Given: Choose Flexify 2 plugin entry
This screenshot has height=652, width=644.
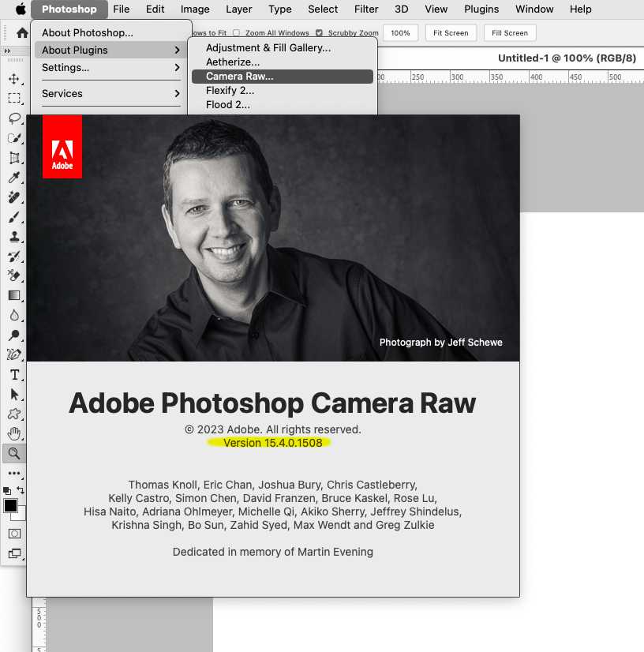Looking at the screenshot, I should point(283,90).
